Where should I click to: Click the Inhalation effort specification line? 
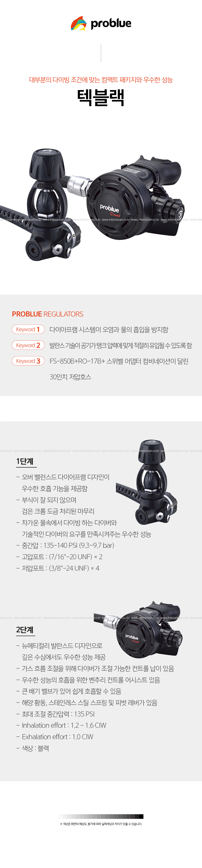61,725
